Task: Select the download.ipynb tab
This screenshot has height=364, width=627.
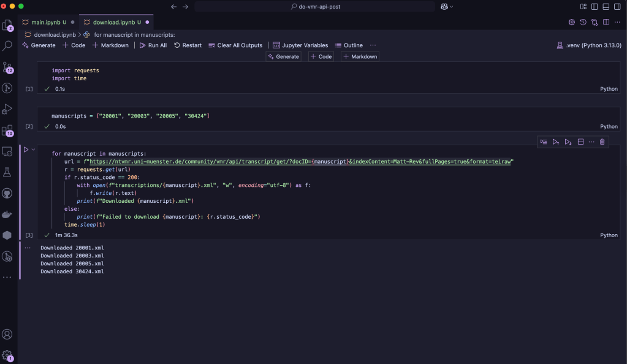Action: click(114, 22)
